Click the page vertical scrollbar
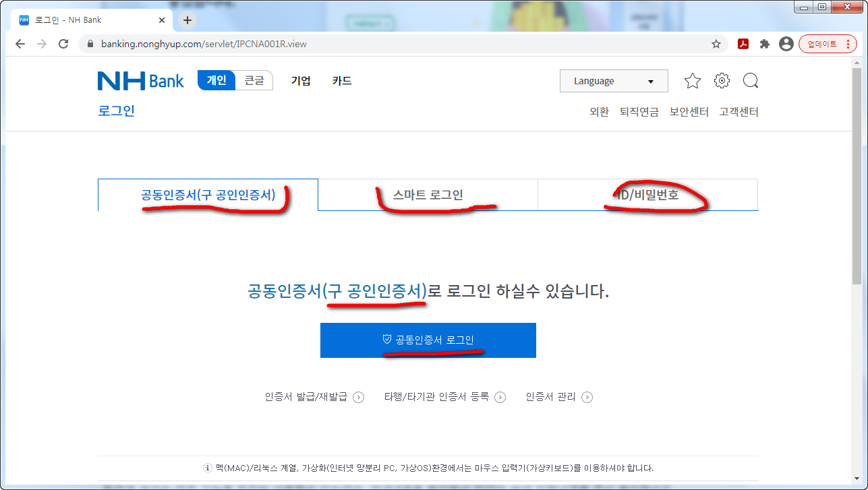 pyautogui.click(x=857, y=175)
